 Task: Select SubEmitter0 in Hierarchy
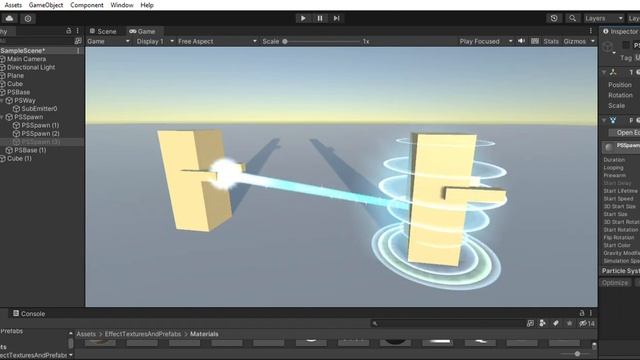pos(39,109)
